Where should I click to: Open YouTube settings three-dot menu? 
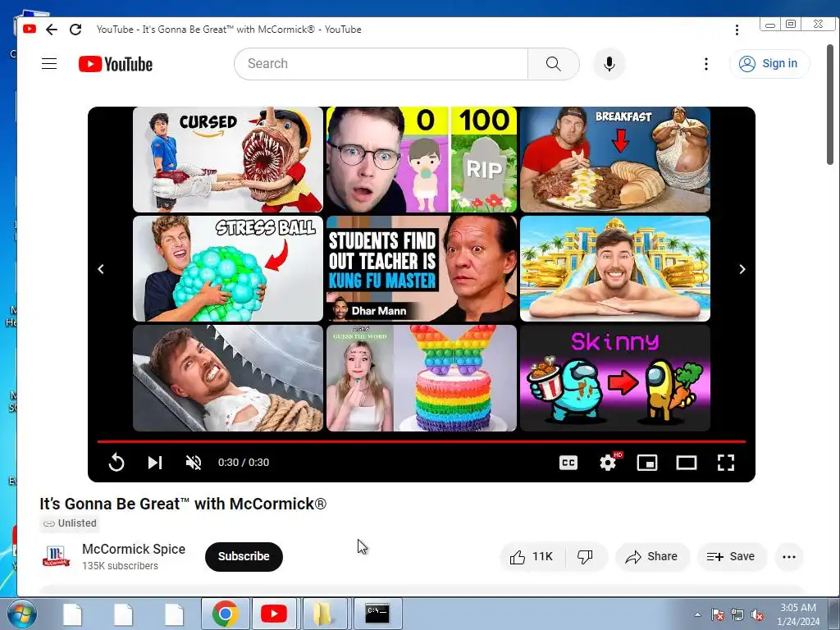706,64
